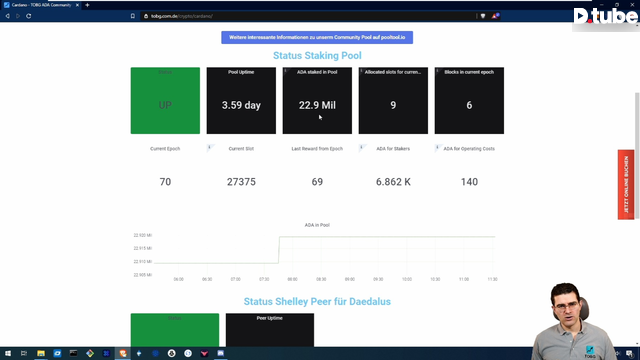Viewport: 640px width, 360px height.
Task: Click the ADA staked in Pool panel
Action: point(317,100)
